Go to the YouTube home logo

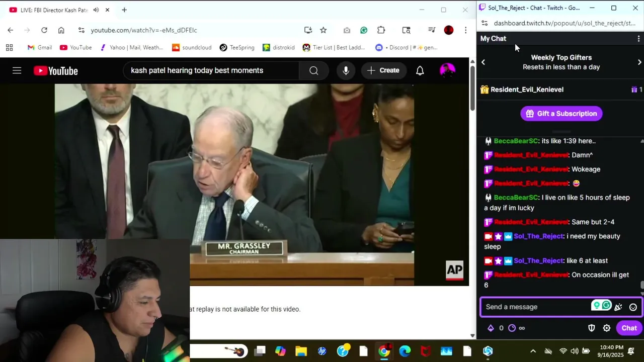coord(56,71)
